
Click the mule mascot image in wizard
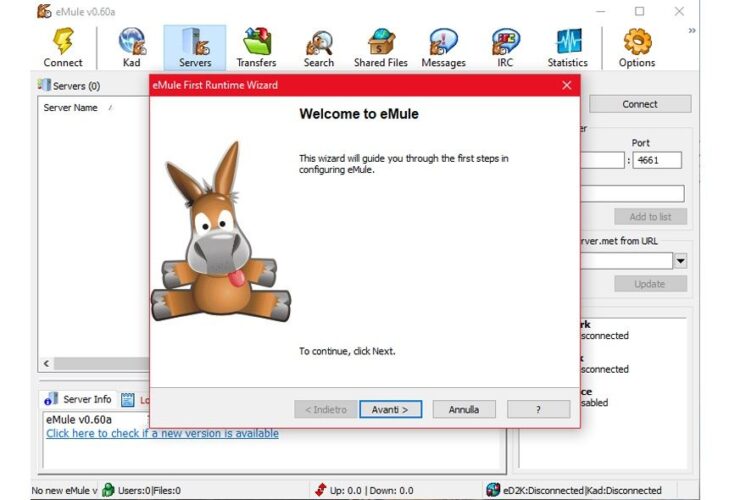pyautogui.click(x=221, y=231)
